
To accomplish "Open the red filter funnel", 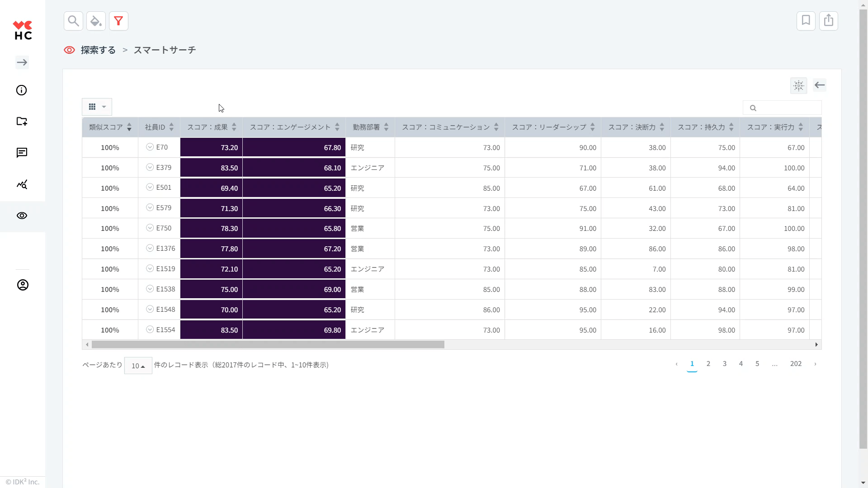I will (x=118, y=21).
